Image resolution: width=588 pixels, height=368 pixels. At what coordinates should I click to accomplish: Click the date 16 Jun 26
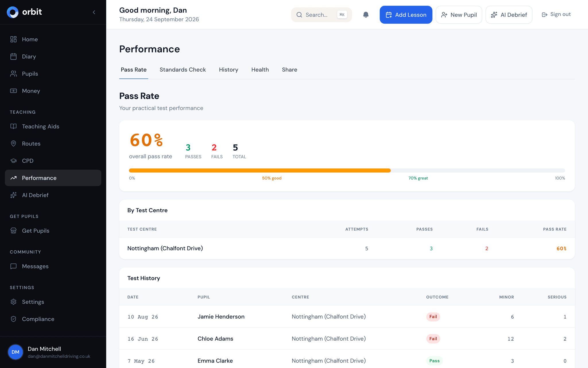(x=143, y=339)
